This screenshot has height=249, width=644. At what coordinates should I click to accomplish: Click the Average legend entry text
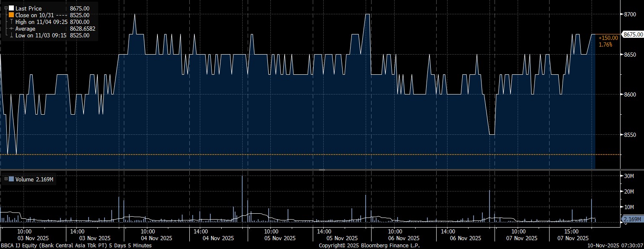(x=25, y=29)
